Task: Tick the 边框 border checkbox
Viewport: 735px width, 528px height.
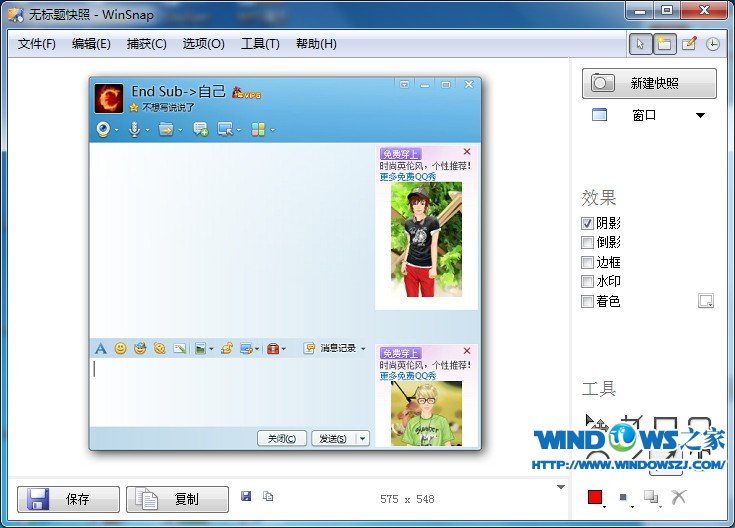Action: 588,262
